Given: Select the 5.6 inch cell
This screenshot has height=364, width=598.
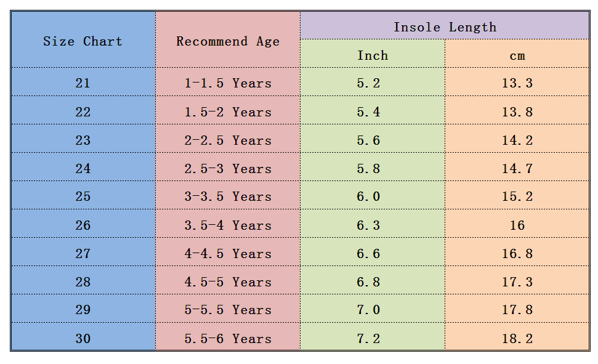Looking at the screenshot, I should (x=369, y=140).
